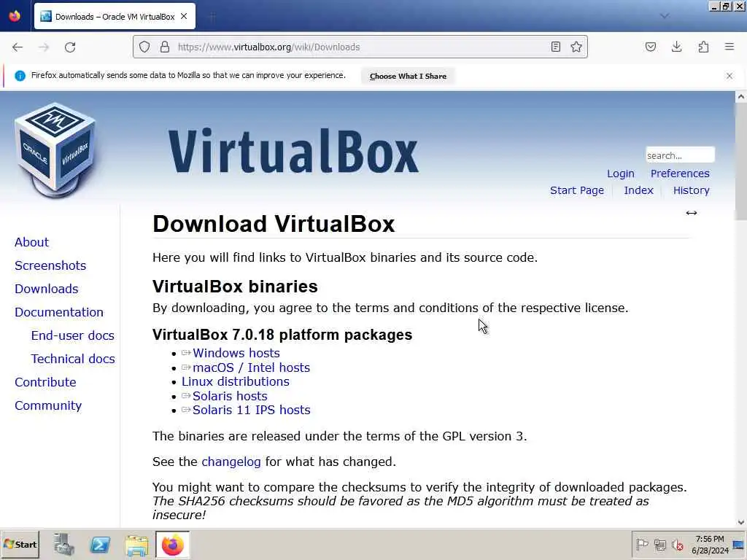Open the Windows Start menu
747x560 pixels.
click(x=20, y=544)
